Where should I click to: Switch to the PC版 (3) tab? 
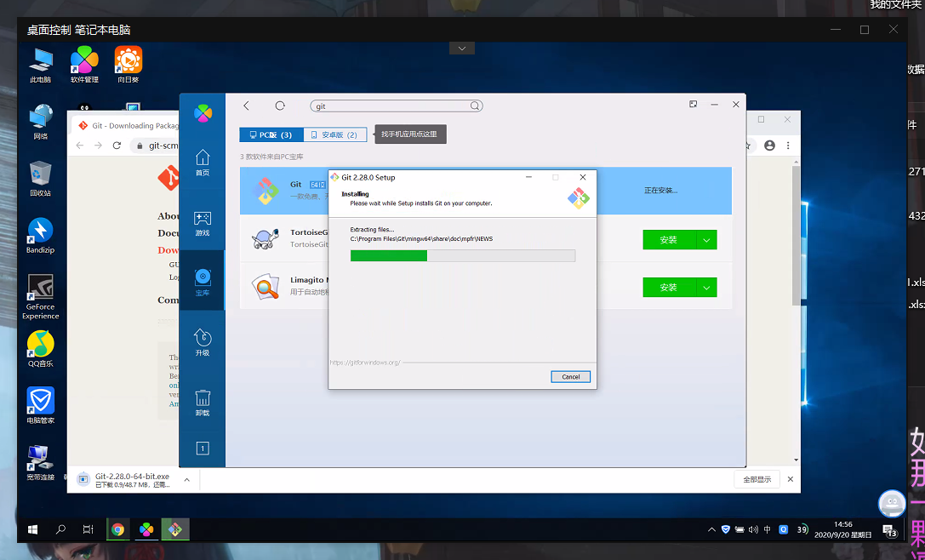[271, 134]
